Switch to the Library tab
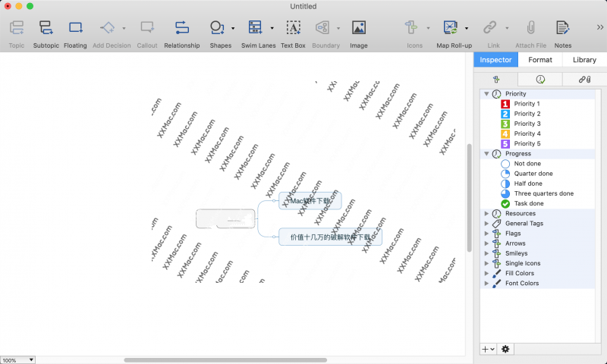Screen dimensions: 607x364 click(x=584, y=60)
